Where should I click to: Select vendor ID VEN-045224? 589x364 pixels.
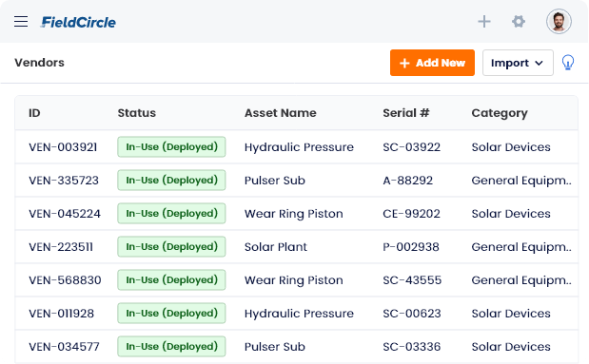[65, 214]
